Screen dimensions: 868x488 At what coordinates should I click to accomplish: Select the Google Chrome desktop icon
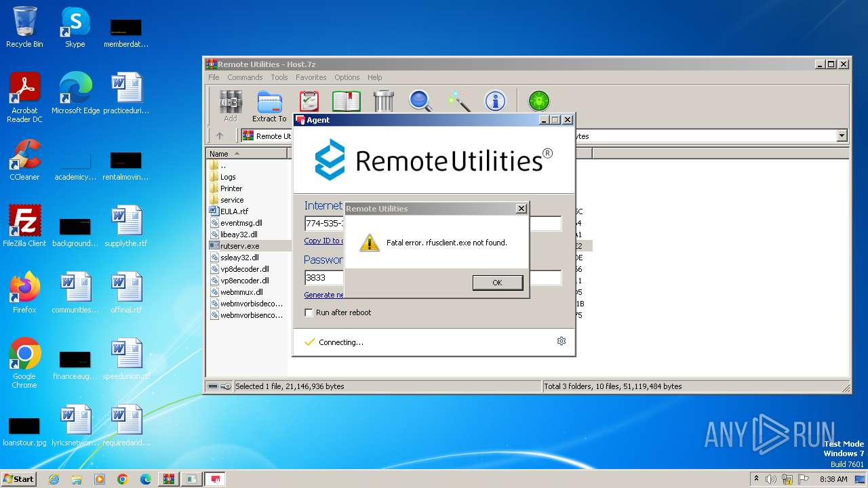24,363
